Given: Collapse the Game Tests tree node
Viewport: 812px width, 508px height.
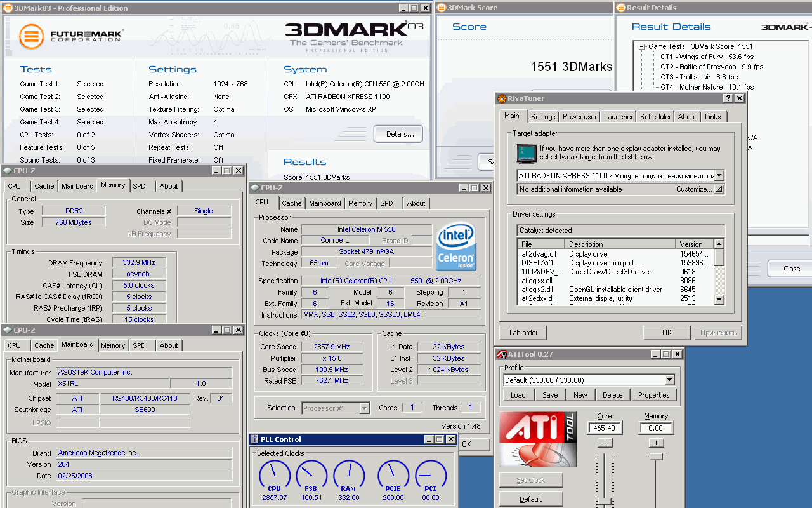Looking at the screenshot, I should coord(641,46).
